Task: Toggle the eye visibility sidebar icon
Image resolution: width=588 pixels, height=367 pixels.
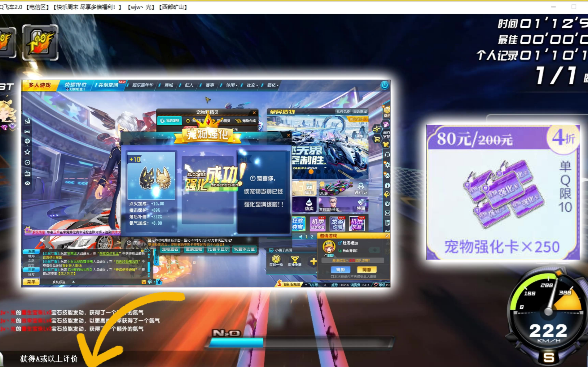Action: click(x=28, y=183)
